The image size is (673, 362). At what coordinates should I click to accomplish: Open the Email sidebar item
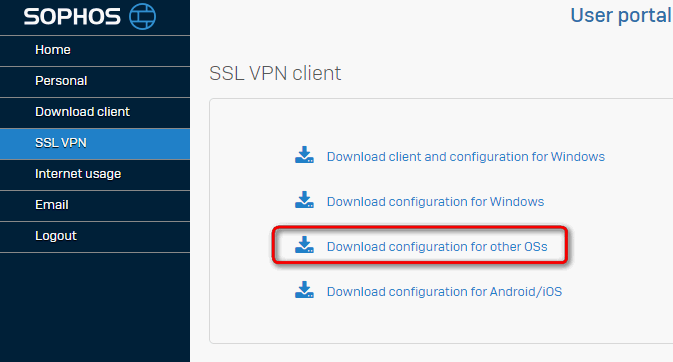coord(95,206)
